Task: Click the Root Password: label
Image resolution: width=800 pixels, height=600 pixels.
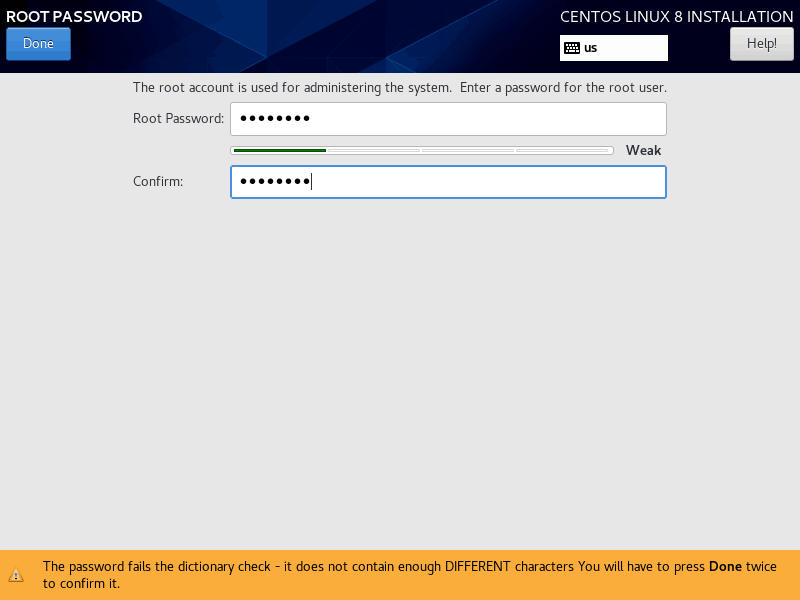Action: coord(179,118)
